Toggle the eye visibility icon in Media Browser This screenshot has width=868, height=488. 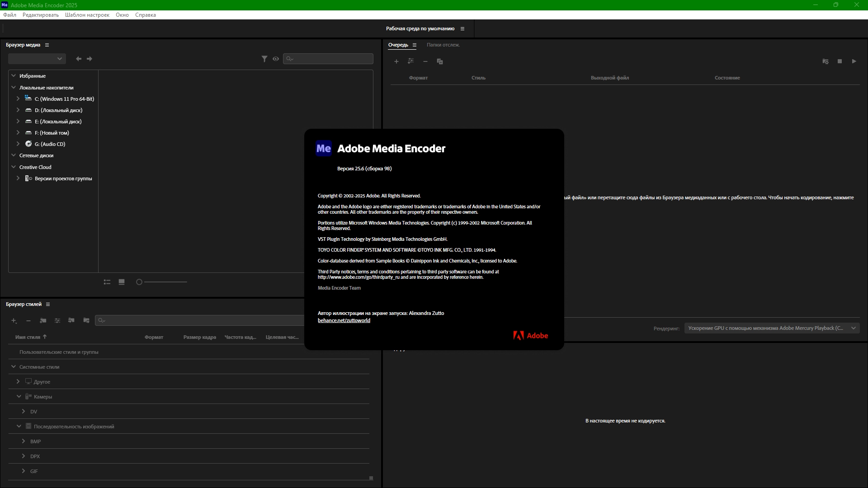276,59
